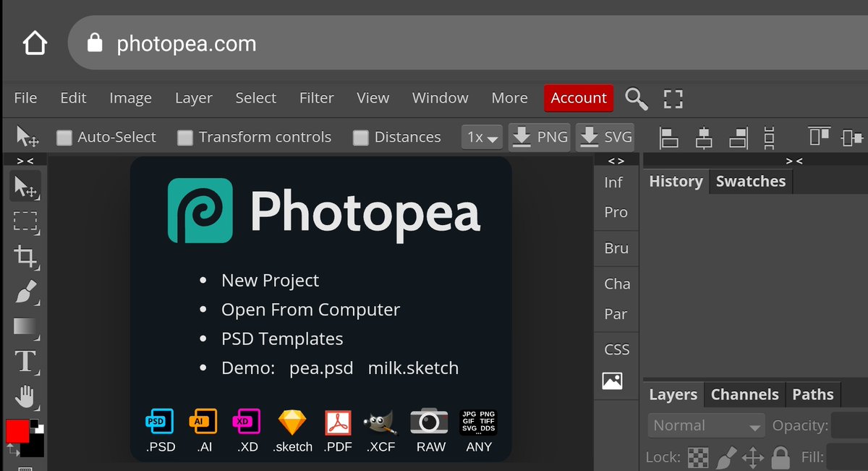Open the File menu

[25, 98]
